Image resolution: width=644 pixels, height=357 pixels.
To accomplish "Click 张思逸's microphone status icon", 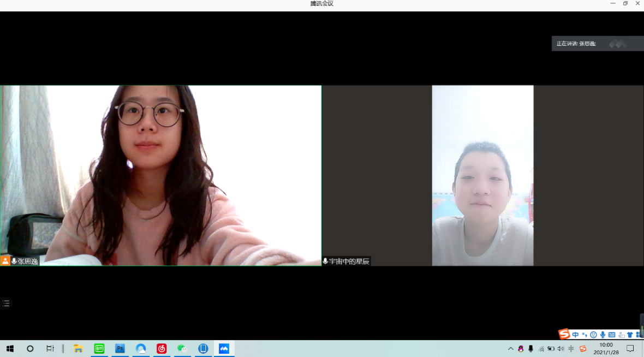I will click(x=14, y=261).
